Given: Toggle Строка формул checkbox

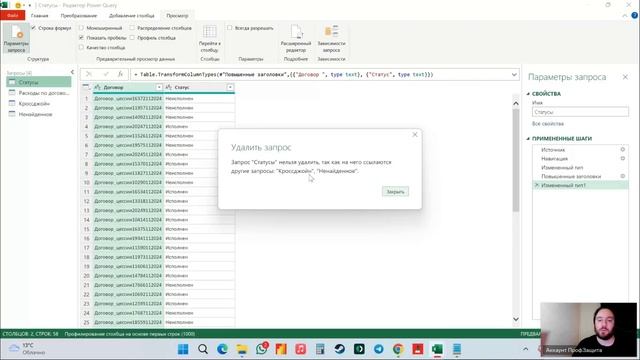Looking at the screenshot, I should pos(34,28).
